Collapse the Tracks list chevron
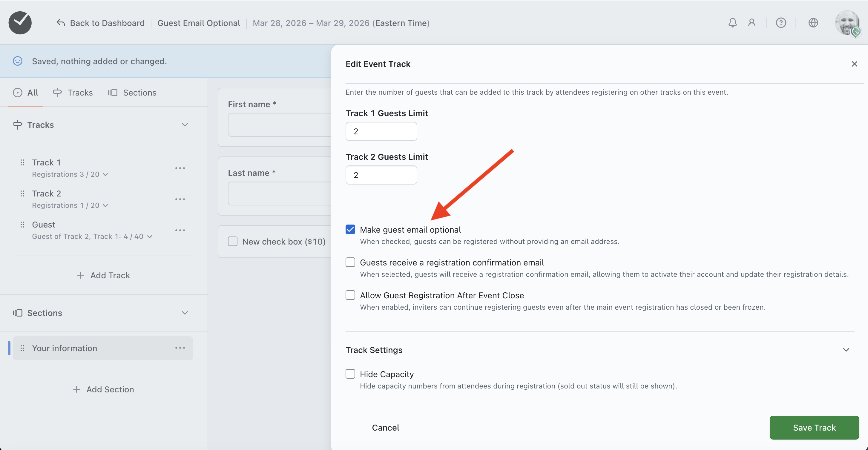Screen dimensions: 868x450 185,125
